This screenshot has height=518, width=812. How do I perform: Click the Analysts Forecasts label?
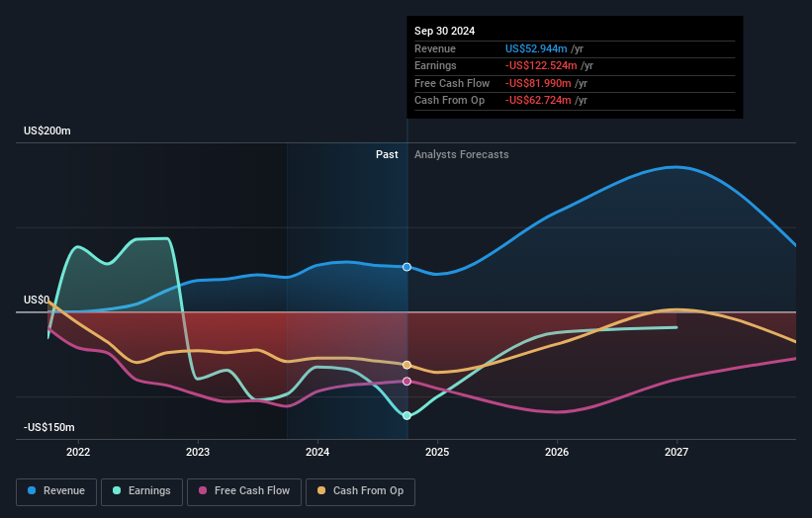tap(462, 155)
